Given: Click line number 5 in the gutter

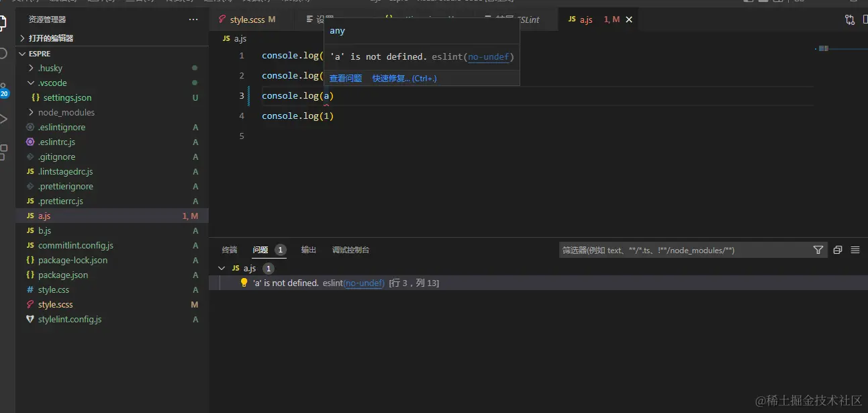Looking at the screenshot, I should (242, 136).
